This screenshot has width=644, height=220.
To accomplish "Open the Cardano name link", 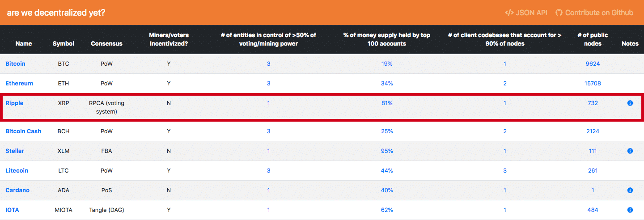I will point(17,190).
